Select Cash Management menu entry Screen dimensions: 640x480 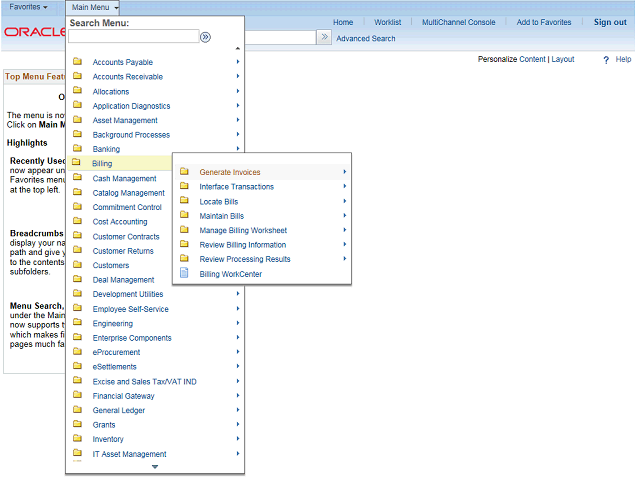click(124, 179)
